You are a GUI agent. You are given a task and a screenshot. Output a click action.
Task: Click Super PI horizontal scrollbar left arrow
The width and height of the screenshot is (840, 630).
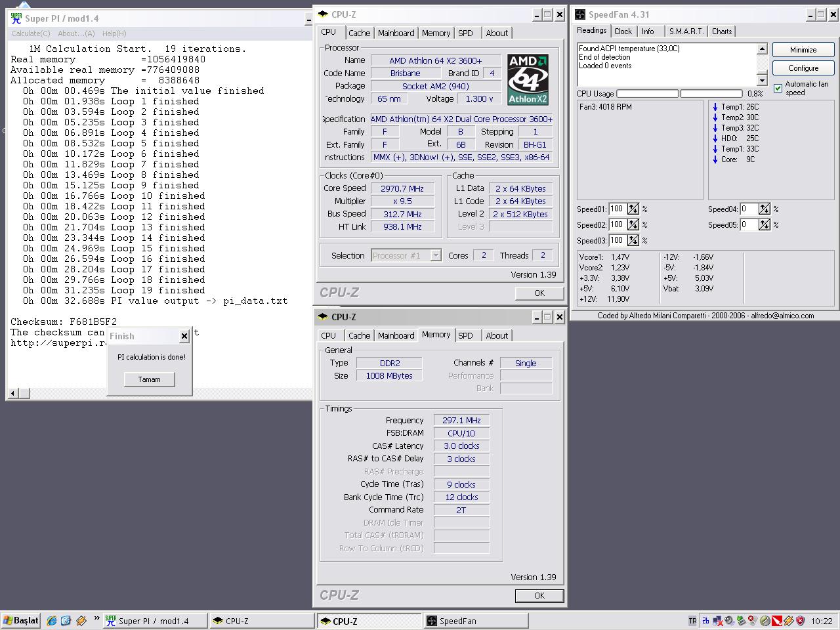click(13, 393)
